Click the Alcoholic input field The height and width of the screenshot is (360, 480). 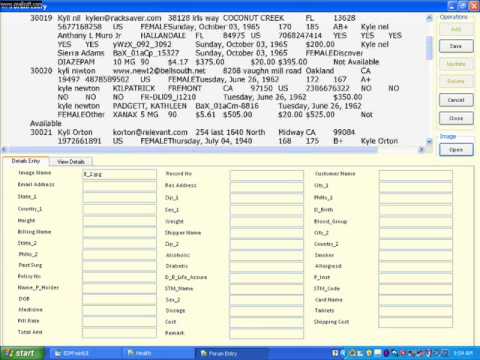(267, 255)
